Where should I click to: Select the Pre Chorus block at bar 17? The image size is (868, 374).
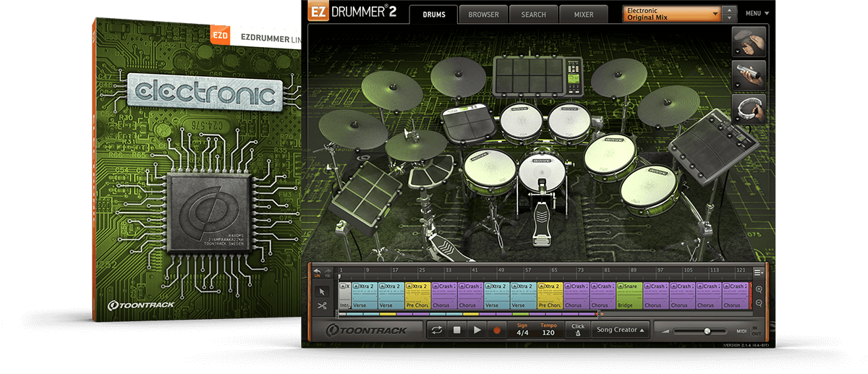pyautogui.click(x=418, y=296)
